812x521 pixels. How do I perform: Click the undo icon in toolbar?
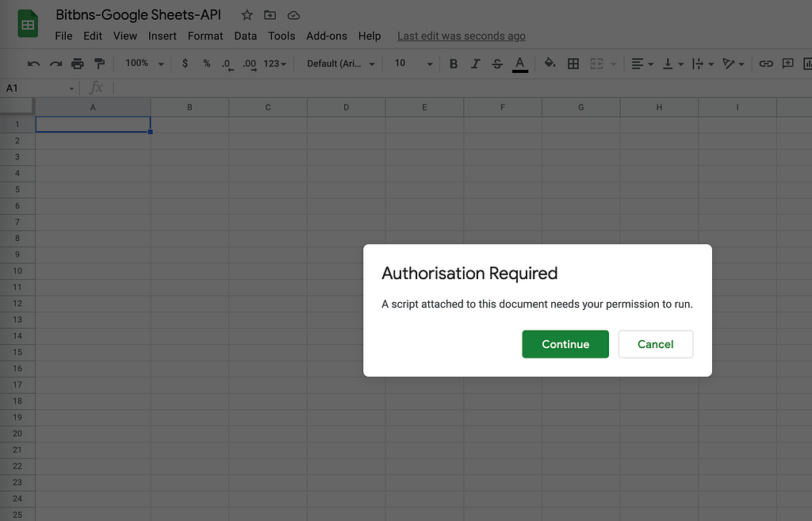coord(33,63)
